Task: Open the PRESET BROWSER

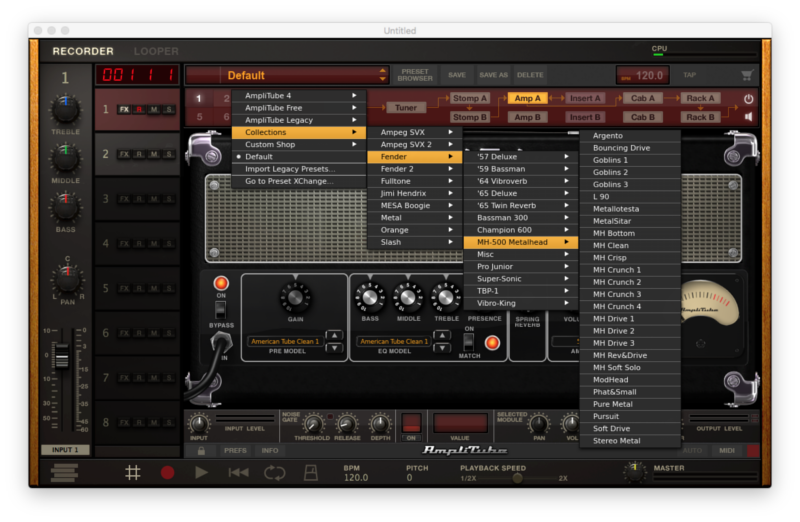Action: [415, 75]
